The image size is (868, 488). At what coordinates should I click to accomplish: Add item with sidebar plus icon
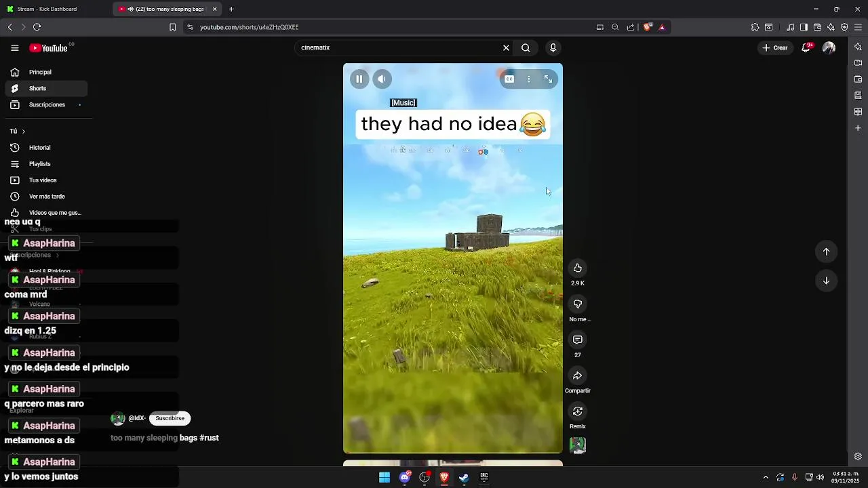point(858,128)
